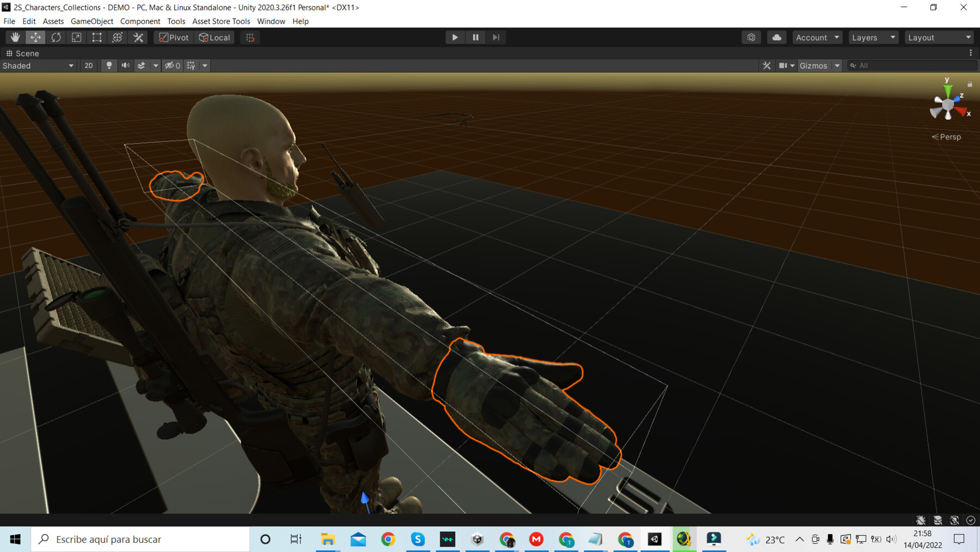Open the GameObject menu
The height and width of the screenshot is (552, 980).
[x=92, y=21]
